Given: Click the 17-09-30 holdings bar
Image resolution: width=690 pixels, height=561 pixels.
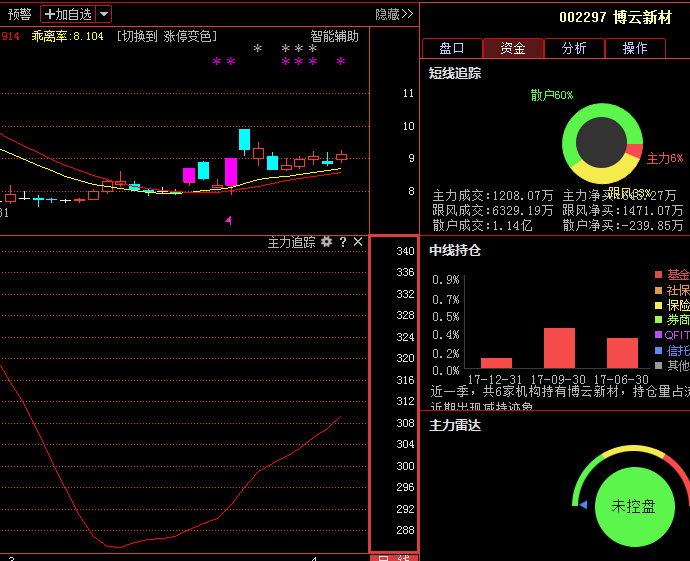Looking at the screenshot, I should pyautogui.click(x=559, y=348).
